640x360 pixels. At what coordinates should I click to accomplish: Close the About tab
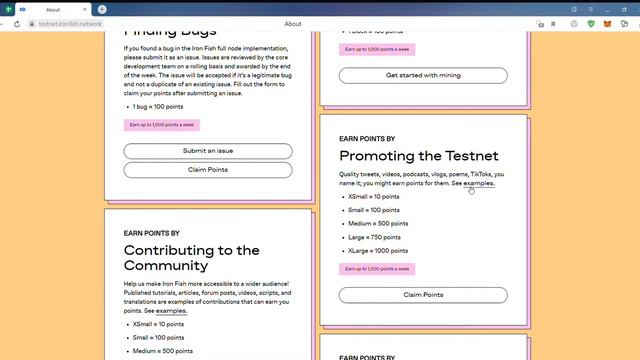tap(85, 9)
